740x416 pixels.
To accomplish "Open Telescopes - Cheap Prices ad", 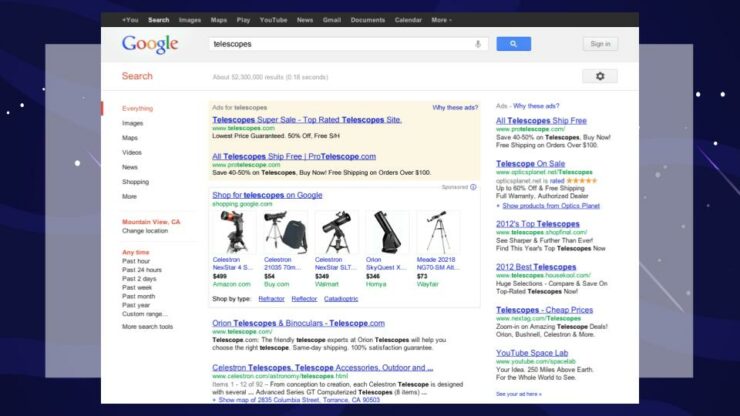I will pos(544,310).
